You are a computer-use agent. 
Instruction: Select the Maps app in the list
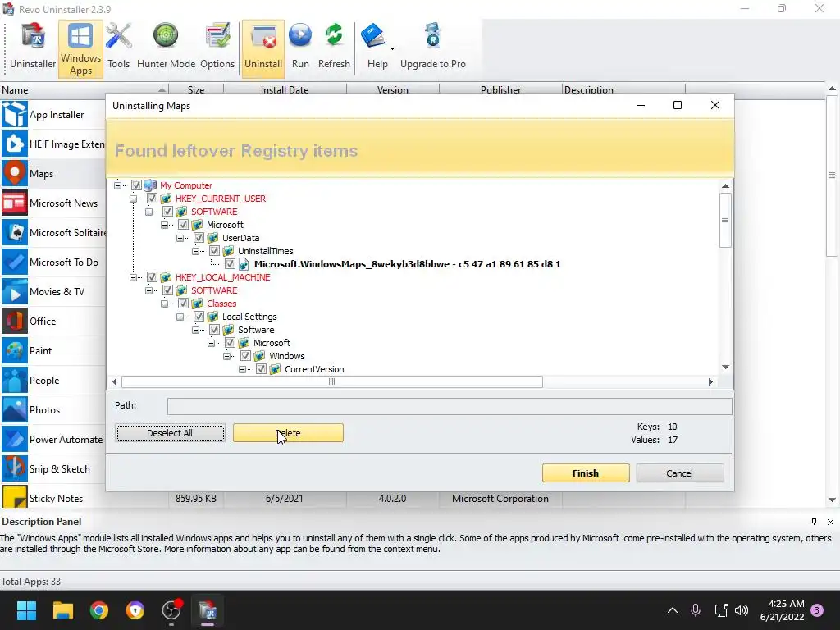point(53,173)
